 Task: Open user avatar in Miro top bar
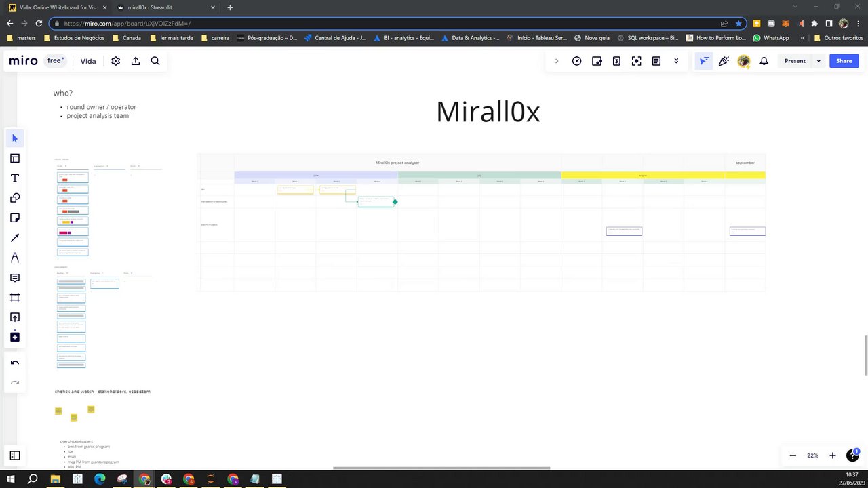click(x=744, y=61)
